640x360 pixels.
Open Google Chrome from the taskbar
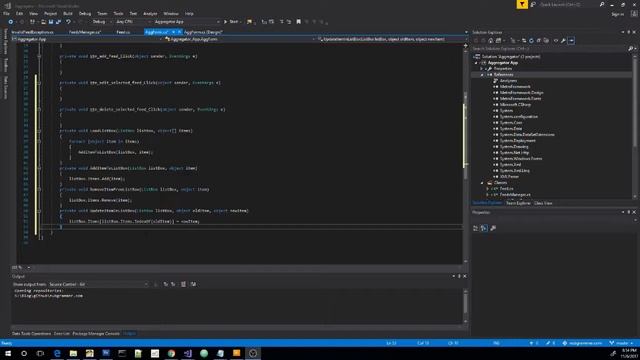click(171, 353)
